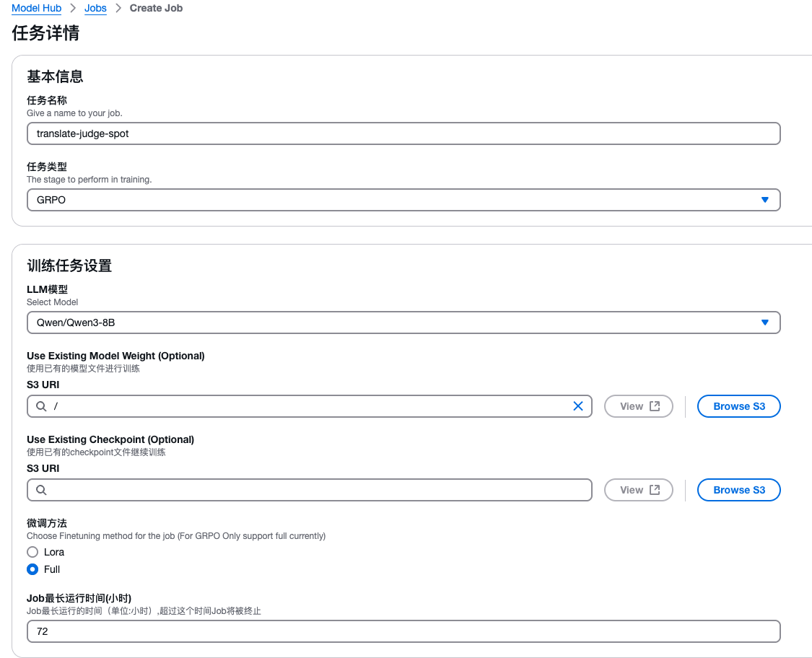Click external link icon on second View button

click(655, 490)
